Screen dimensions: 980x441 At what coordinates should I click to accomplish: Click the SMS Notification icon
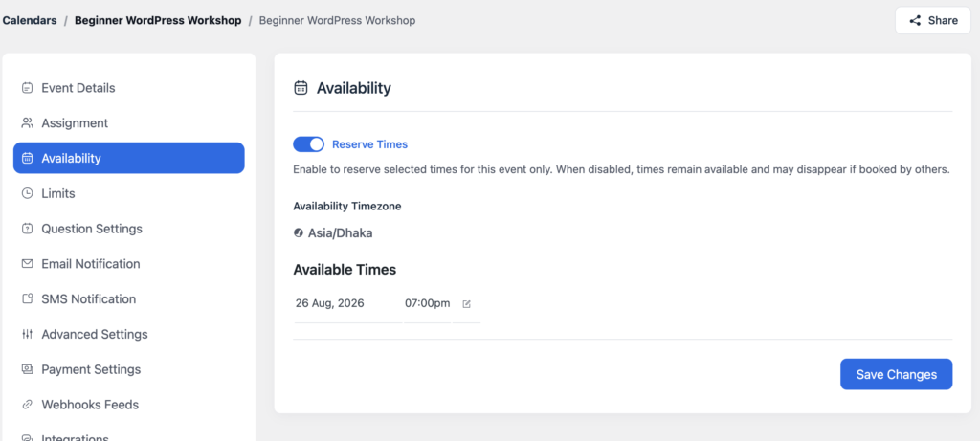click(x=27, y=298)
